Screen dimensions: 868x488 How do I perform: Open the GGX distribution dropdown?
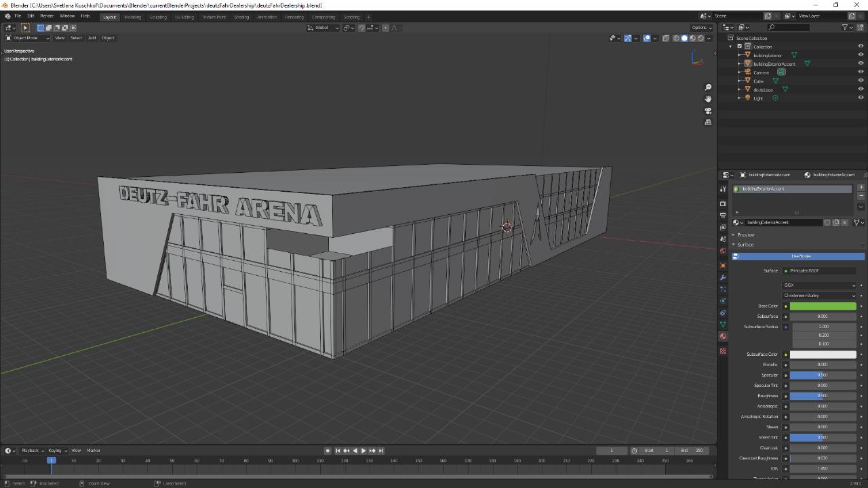tap(819, 285)
